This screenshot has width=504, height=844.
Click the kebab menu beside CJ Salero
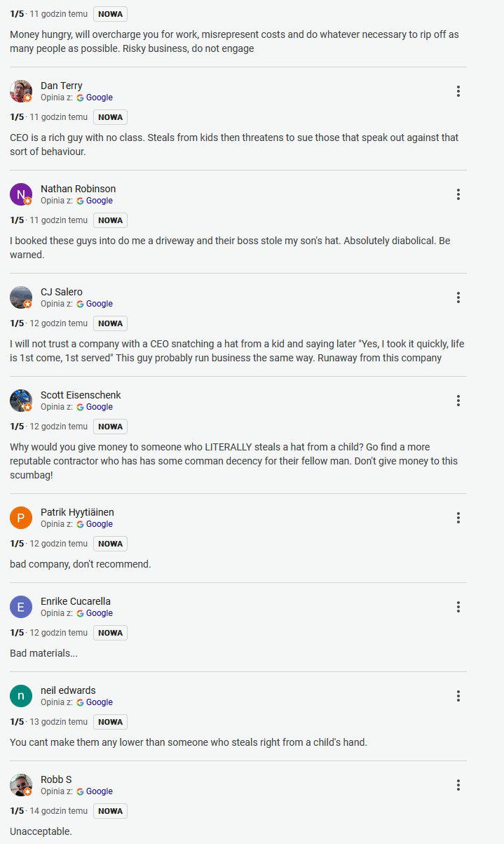coord(458,297)
